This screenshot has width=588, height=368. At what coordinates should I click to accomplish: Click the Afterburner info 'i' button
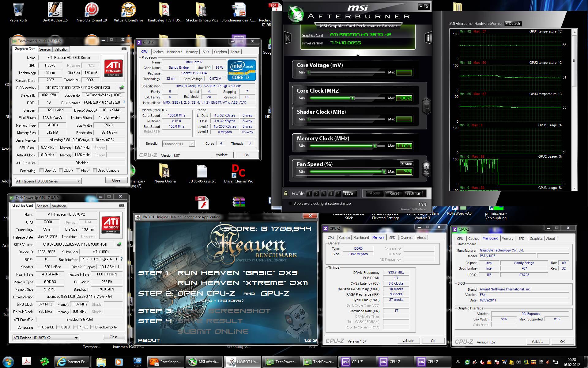tap(428, 38)
